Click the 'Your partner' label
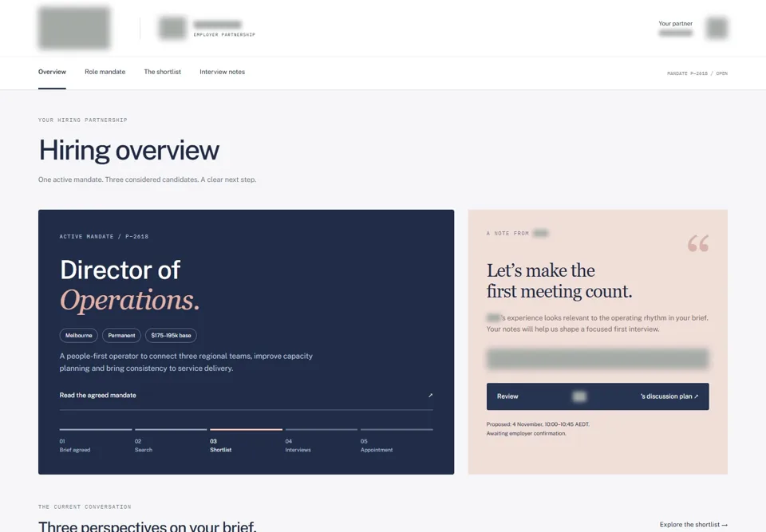The image size is (766, 532). [675, 23]
